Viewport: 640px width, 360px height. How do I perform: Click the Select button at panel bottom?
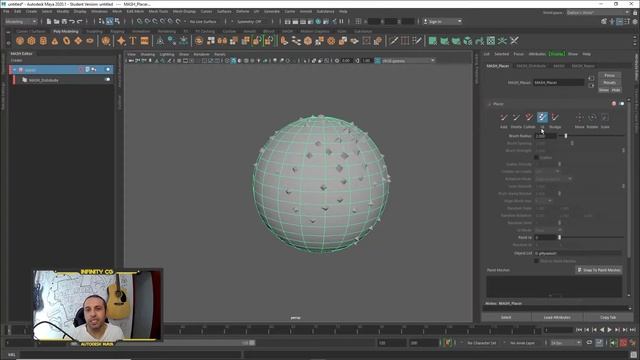pyautogui.click(x=506, y=317)
